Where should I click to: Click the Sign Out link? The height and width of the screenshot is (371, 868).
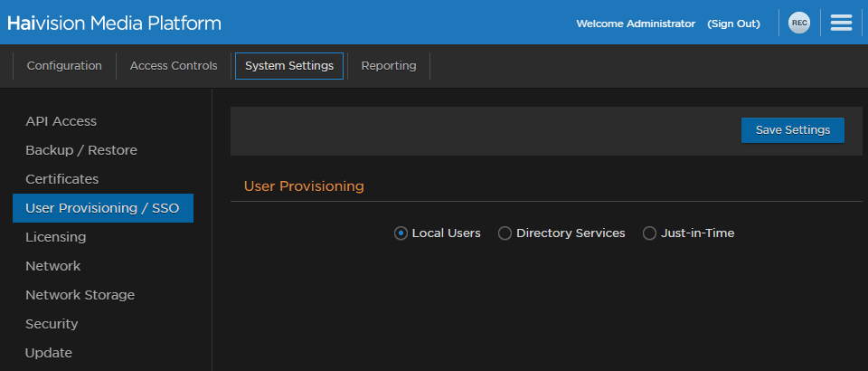pos(733,24)
